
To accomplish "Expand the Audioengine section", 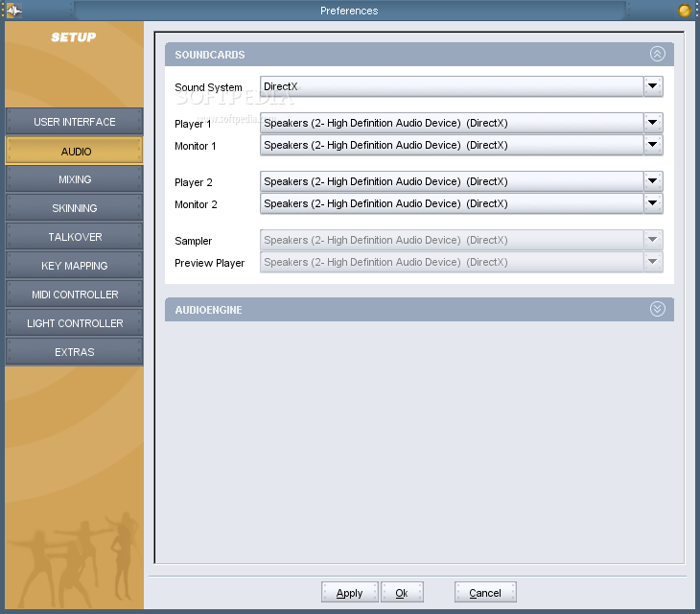I will (657, 309).
